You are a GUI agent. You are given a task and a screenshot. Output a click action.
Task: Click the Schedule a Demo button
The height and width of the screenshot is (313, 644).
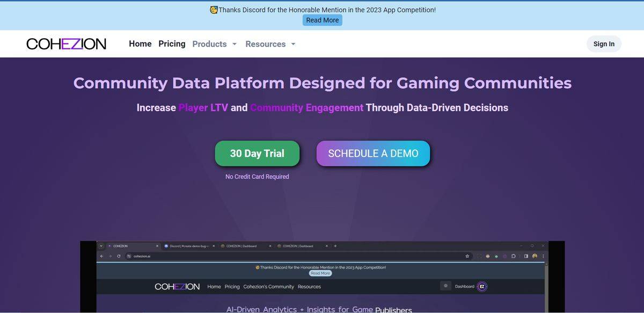coord(373,154)
